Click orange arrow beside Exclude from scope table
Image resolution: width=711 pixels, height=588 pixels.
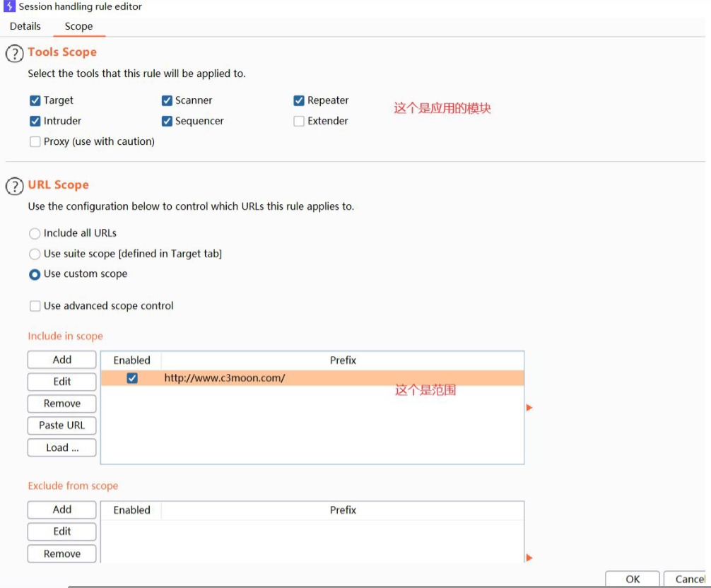(529, 558)
